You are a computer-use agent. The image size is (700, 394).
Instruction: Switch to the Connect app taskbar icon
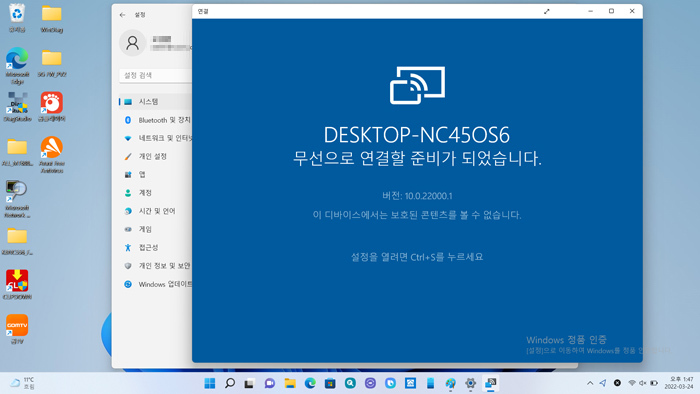click(491, 383)
